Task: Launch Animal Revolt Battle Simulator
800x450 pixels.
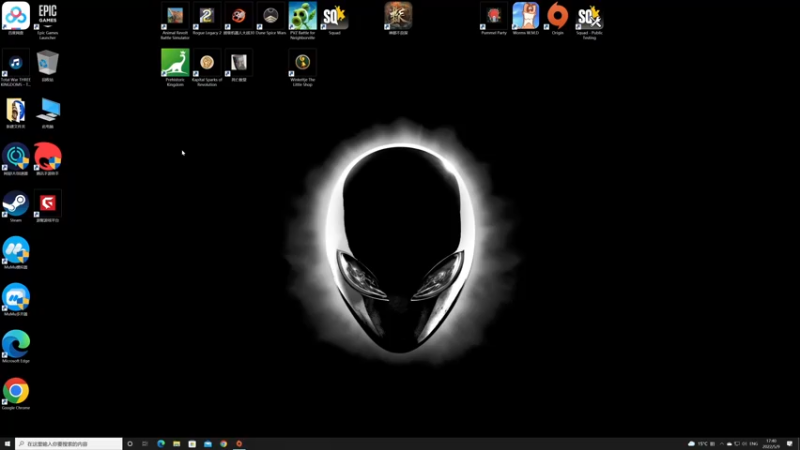Action: (175, 20)
